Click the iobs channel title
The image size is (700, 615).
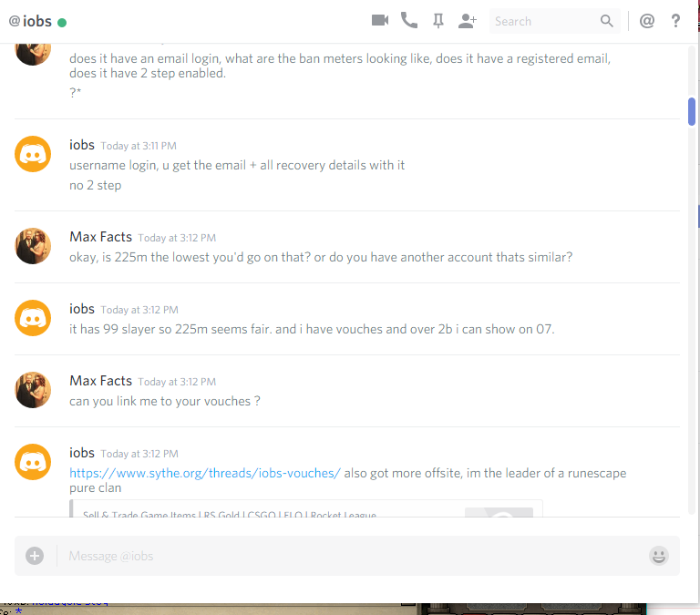click(x=37, y=22)
